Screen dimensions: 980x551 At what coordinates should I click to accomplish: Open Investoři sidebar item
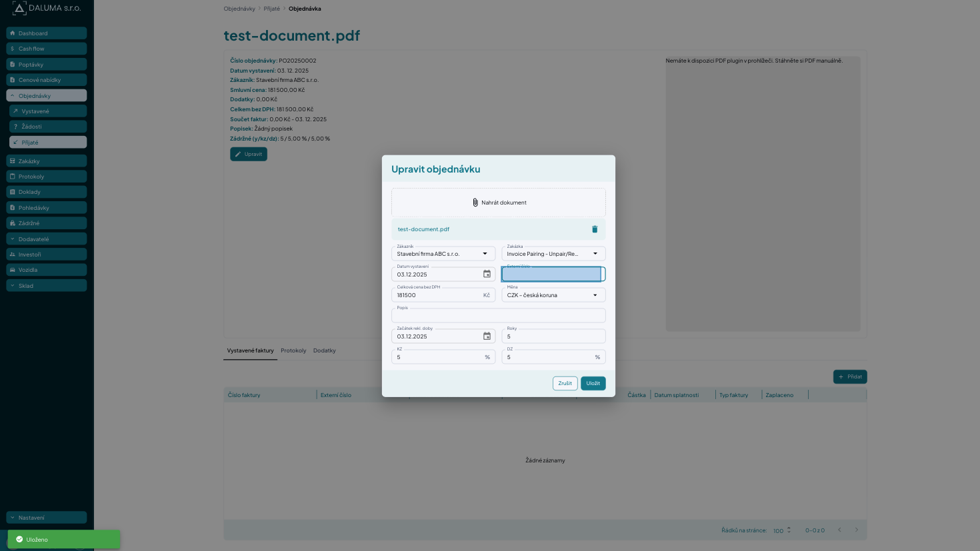47,255
